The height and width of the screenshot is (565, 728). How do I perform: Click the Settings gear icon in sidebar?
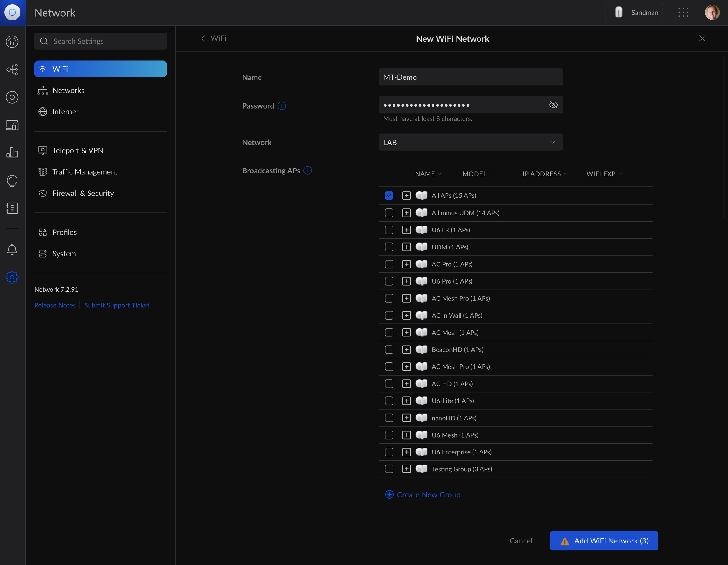point(12,277)
